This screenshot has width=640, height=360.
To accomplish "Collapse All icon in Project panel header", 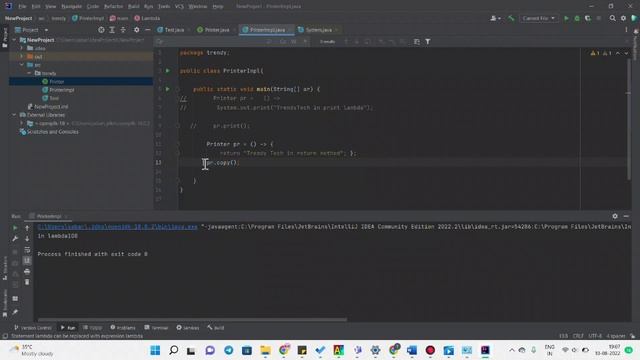I will coord(123,30).
